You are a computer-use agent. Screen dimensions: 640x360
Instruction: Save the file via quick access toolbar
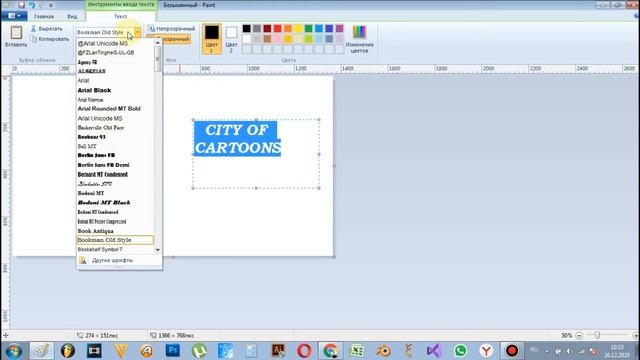tap(21, 5)
